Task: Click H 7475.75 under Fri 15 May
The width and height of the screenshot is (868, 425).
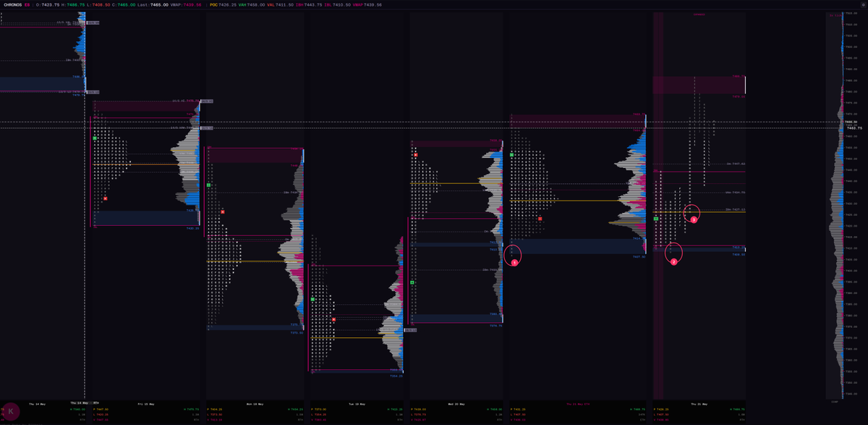Action: pos(191,409)
